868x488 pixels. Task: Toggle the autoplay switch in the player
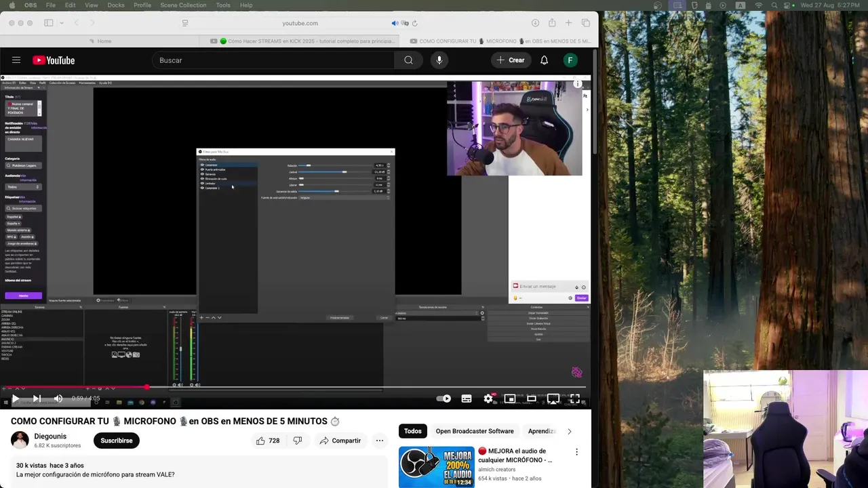pyautogui.click(x=443, y=399)
